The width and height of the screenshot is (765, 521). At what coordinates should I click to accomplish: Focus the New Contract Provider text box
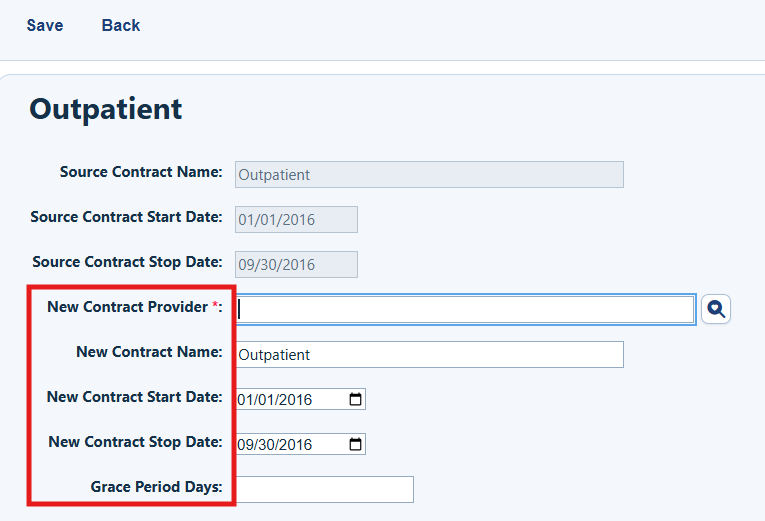(x=465, y=309)
